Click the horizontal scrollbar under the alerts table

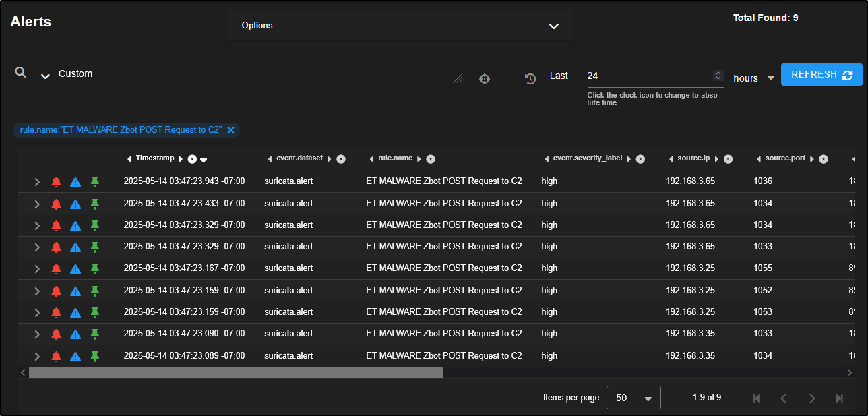pyautogui.click(x=236, y=372)
